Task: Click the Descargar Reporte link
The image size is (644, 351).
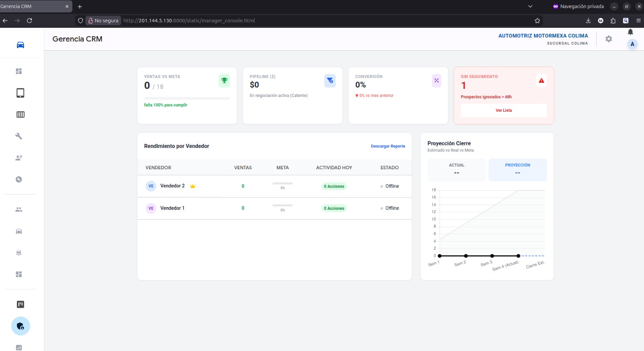Action: (x=388, y=146)
